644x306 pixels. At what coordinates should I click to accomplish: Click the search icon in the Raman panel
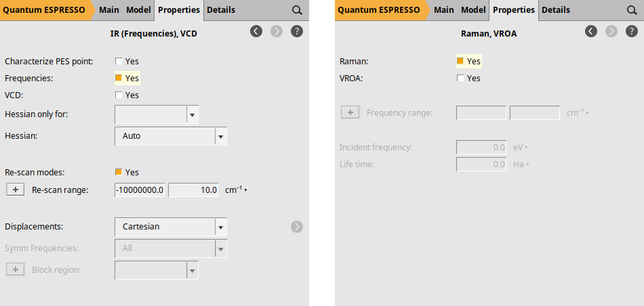(632, 10)
